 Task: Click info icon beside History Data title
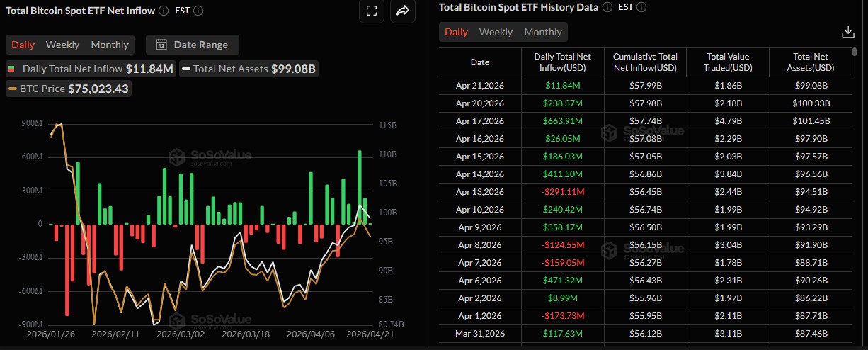[x=607, y=7]
